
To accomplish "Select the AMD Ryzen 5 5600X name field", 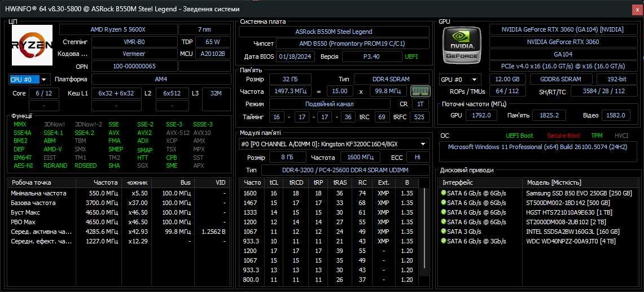I will click(119, 29).
